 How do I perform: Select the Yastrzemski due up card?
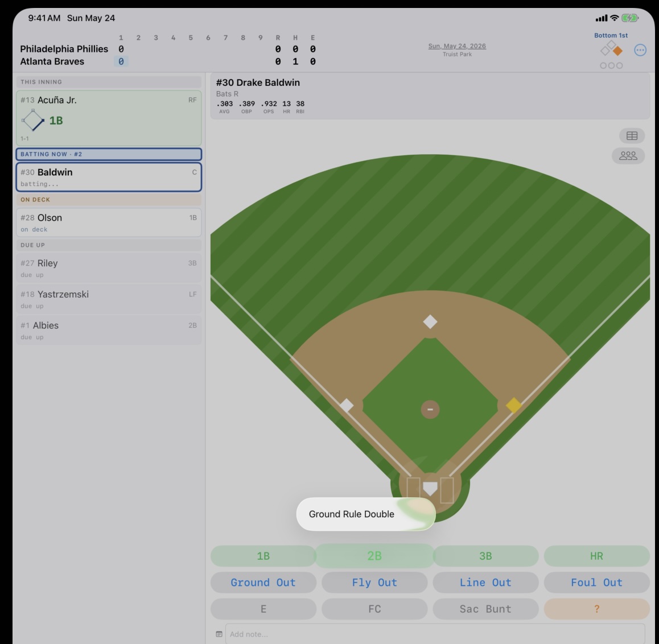(109, 299)
